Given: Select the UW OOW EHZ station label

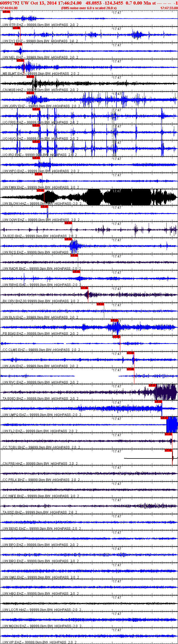Looking at the screenshot, I should 13,220.
